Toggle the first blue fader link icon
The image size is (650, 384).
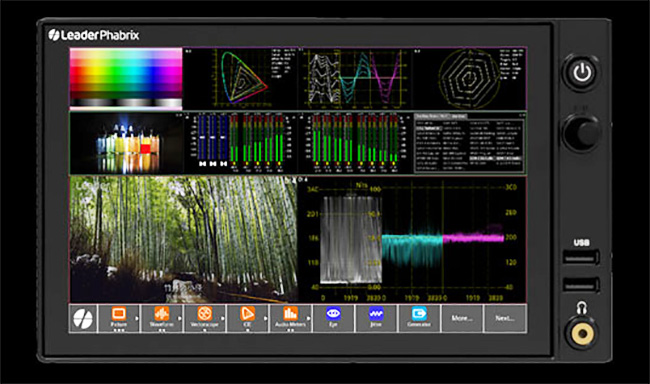202,164
